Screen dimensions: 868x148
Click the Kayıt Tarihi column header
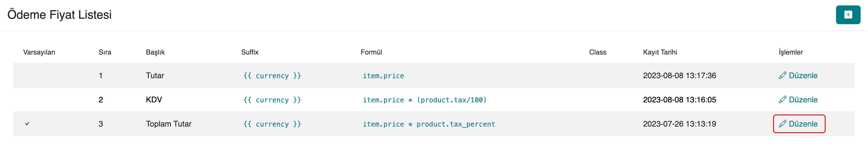pos(660,52)
